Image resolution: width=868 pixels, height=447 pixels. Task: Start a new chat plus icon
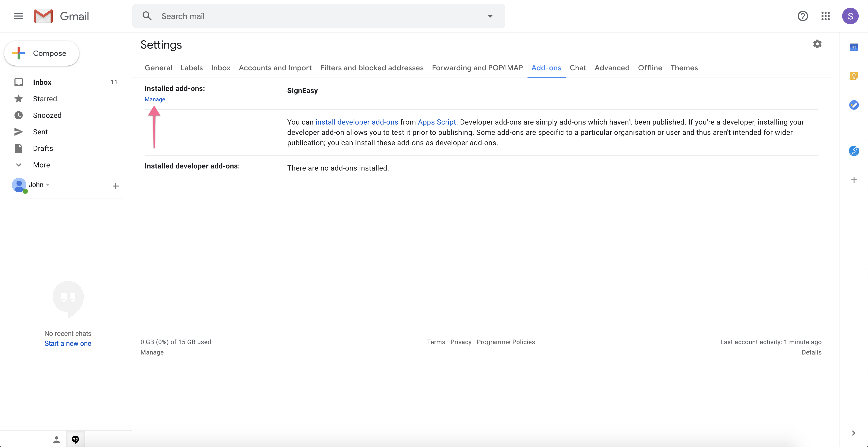(x=115, y=186)
